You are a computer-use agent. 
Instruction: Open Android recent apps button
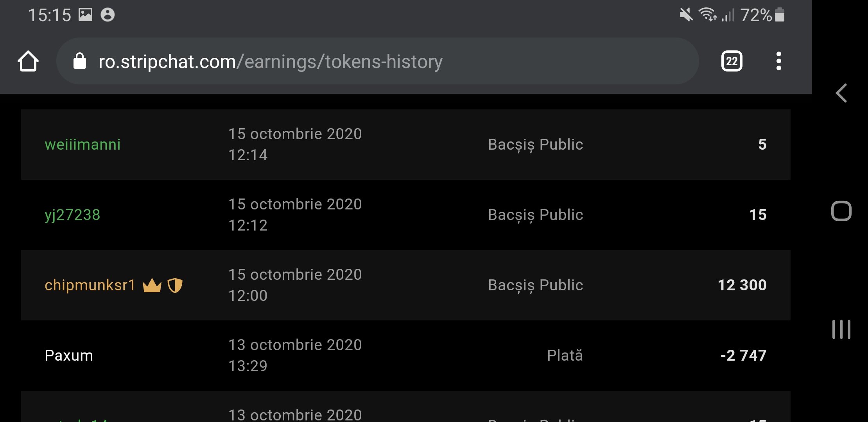pyautogui.click(x=841, y=329)
